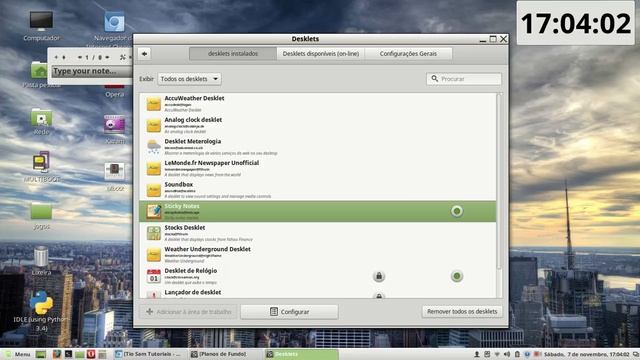Click the volume icon in system tray
The width and height of the screenshot is (640, 360).
(x=507, y=354)
